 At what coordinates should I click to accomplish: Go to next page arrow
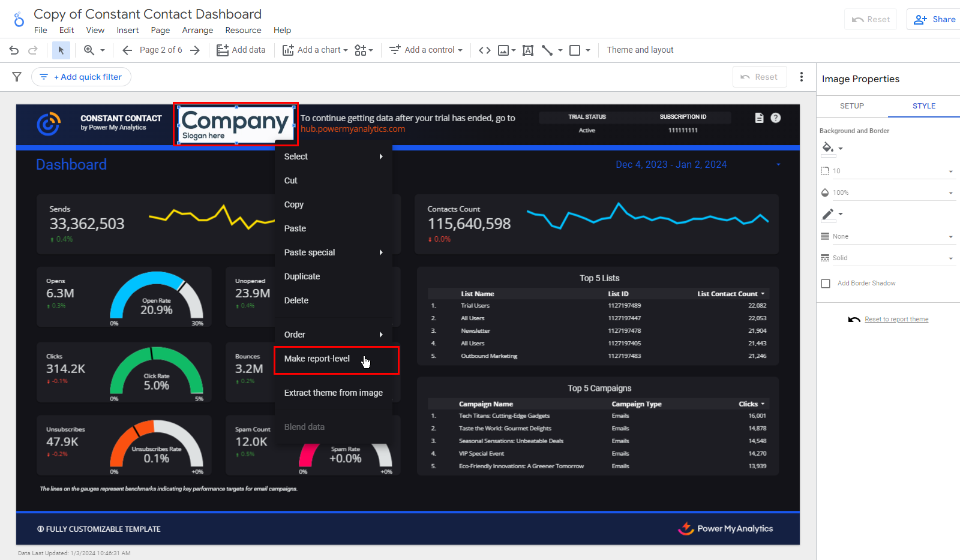(x=195, y=50)
